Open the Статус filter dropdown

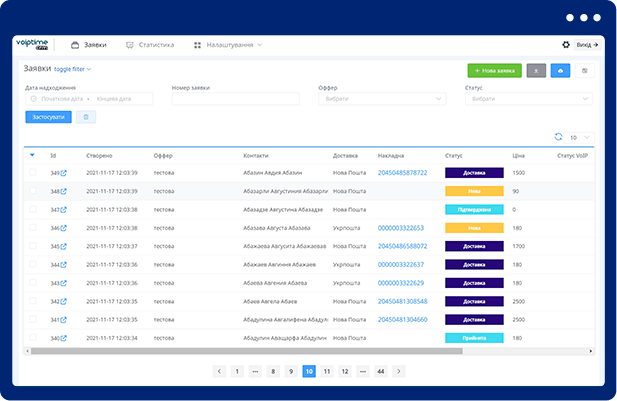[529, 99]
